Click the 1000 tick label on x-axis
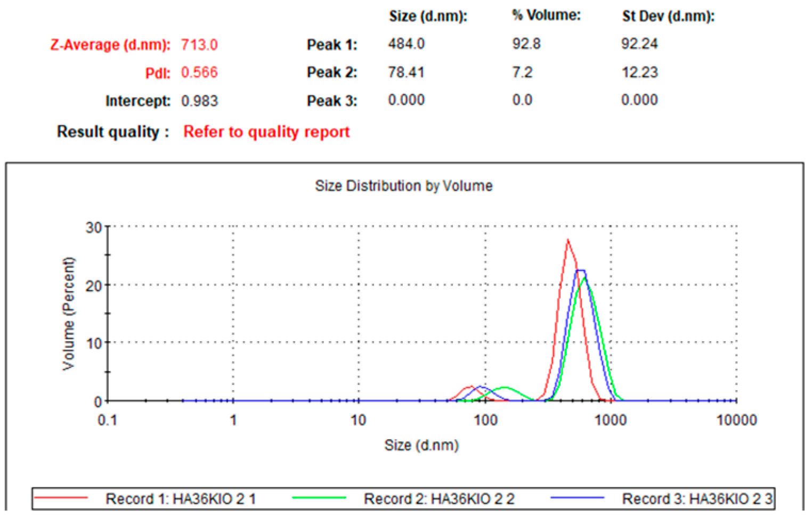The width and height of the screenshot is (812, 518). point(610,420)
